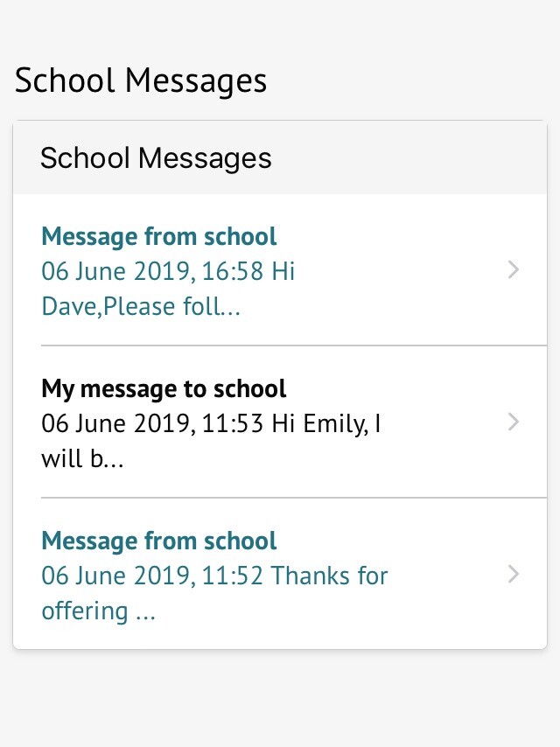
Task: Click the 11:52 timestamp in last message
Action: click(x=233, y=576)
